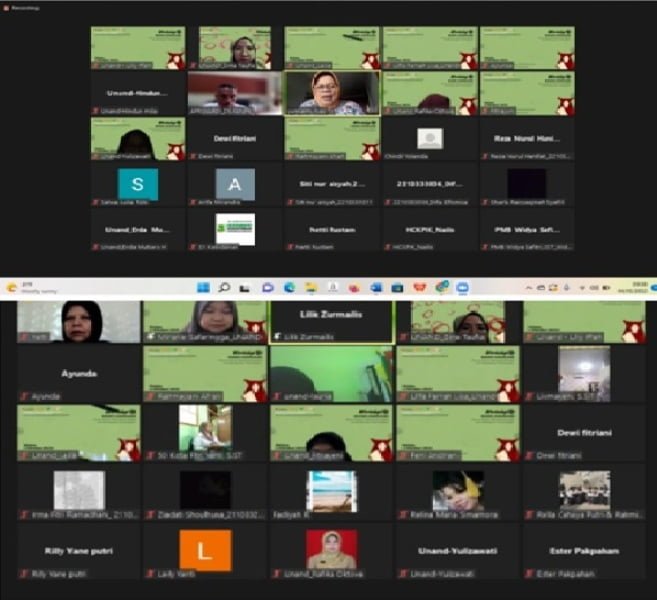Click the orange L avatar of Laily Yanti
657x600 pixels.
(x=204, y=550)
